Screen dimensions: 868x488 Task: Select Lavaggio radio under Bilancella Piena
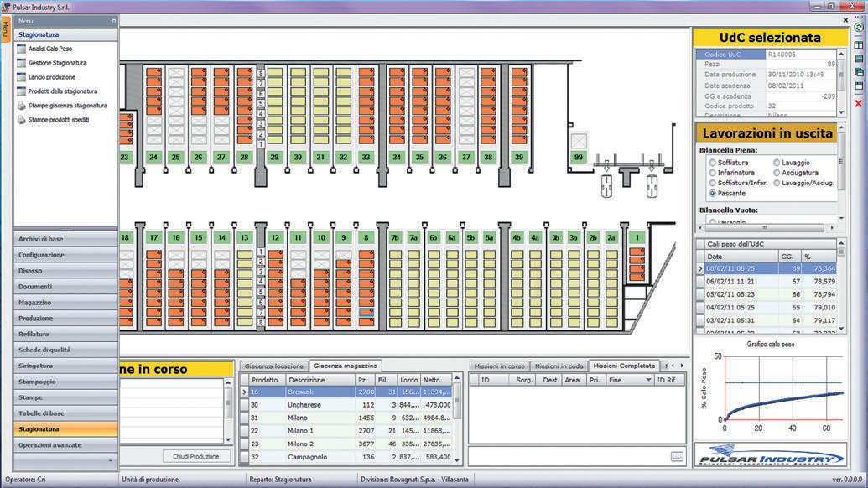tap(777, 163)
